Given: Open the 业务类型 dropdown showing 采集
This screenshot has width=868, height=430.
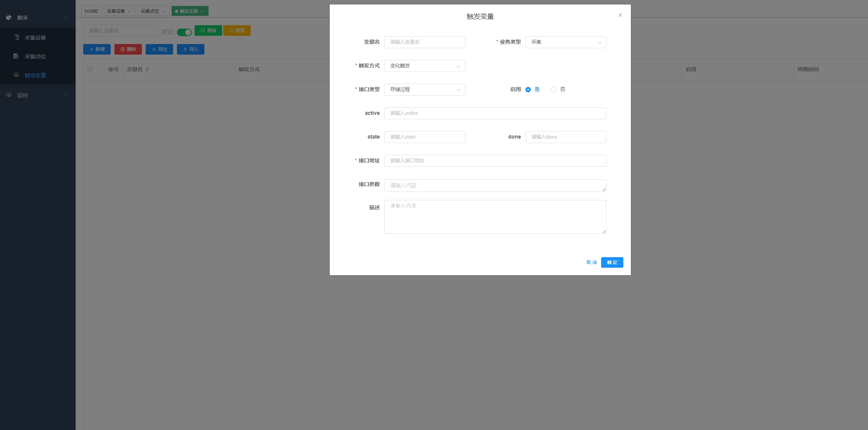Looking at the screenshot, I should (x=566, y=42).
